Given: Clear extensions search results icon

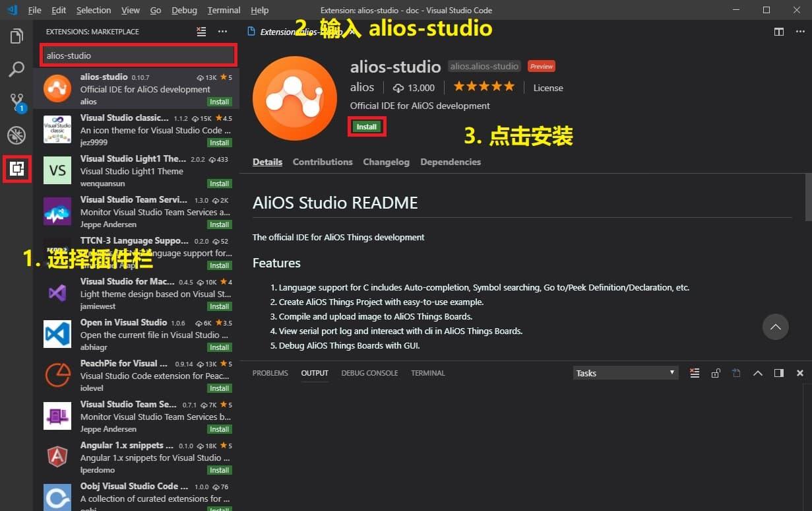Looking at the screenshot, I should pos(201,32).
